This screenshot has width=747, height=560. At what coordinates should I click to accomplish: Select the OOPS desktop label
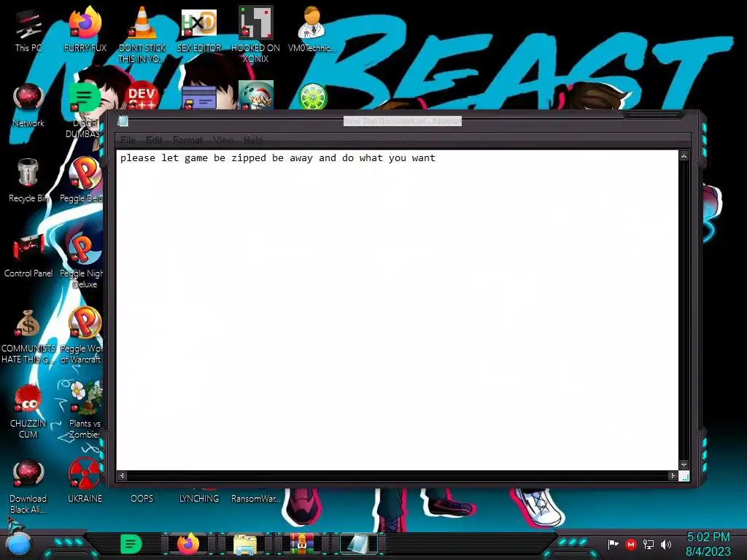tap(142, 499)
